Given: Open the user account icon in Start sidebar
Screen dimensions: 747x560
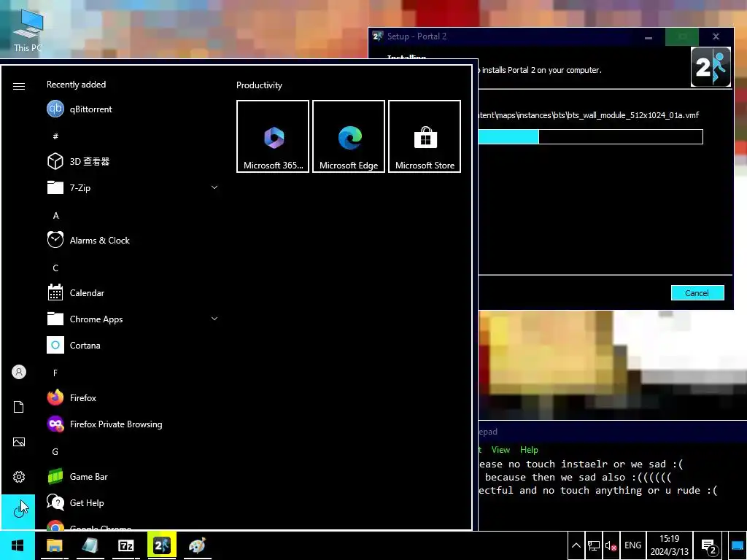Looking at the screenshot, I should point(18,372).
